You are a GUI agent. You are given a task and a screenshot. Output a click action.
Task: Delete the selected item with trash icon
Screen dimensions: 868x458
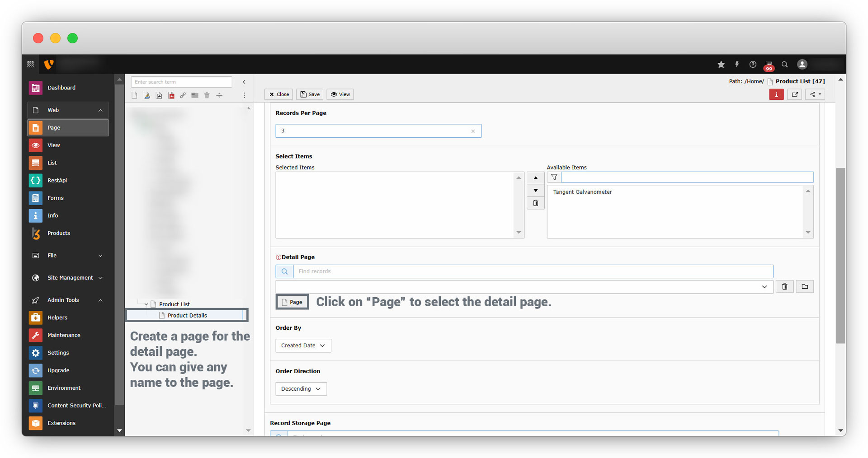[x=535, y=203]
